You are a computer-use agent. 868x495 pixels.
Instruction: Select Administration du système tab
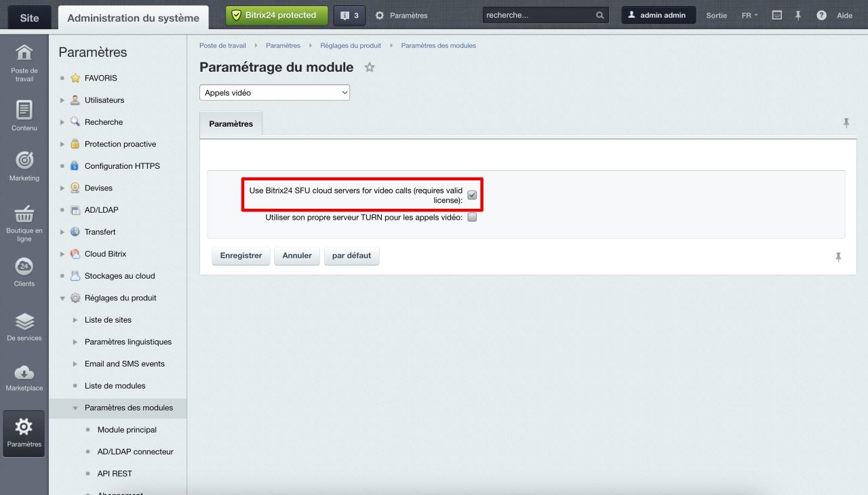(134, 18)
